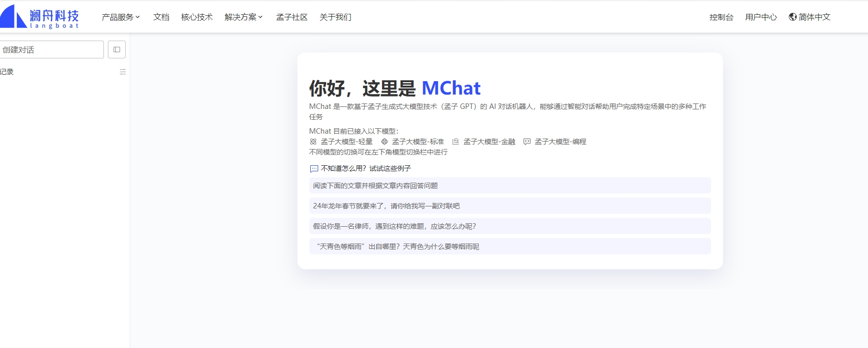This screenshot has width=868, height=348.
Task: Open the conversation records filter settings icon
Action: (123, 72)
